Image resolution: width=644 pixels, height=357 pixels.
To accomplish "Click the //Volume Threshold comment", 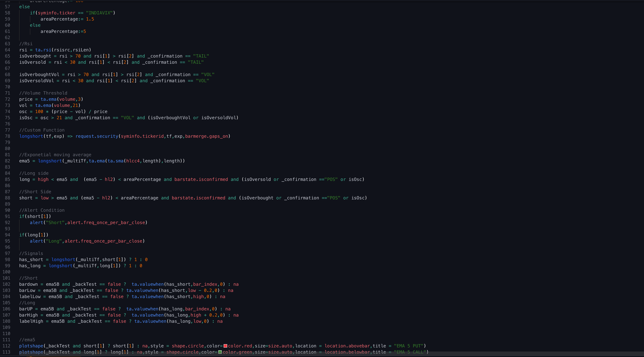I will 43,93.
